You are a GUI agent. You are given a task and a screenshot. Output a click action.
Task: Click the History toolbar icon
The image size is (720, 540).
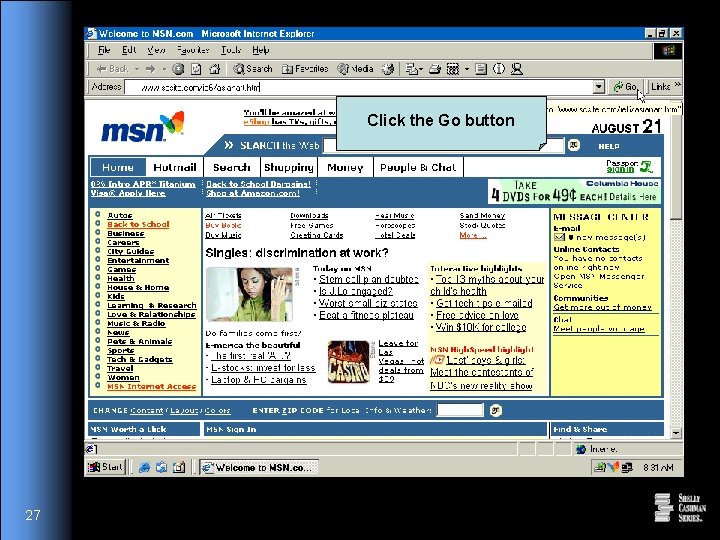pos(388,69)
